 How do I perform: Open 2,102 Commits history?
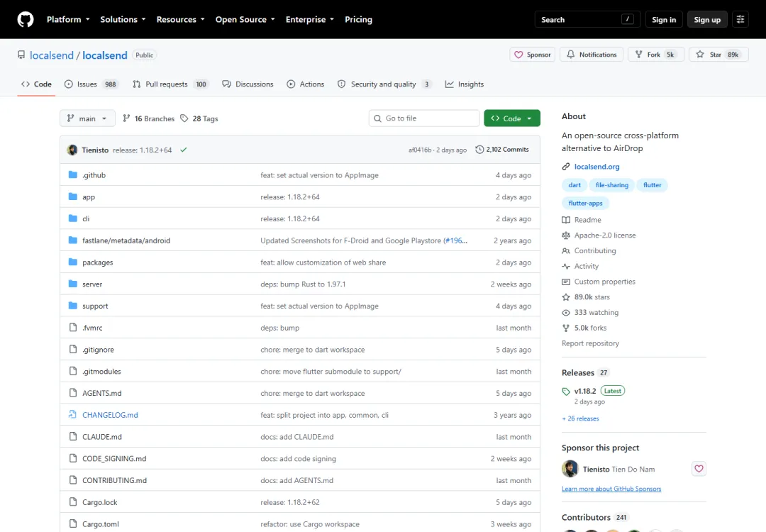[502, 150]
